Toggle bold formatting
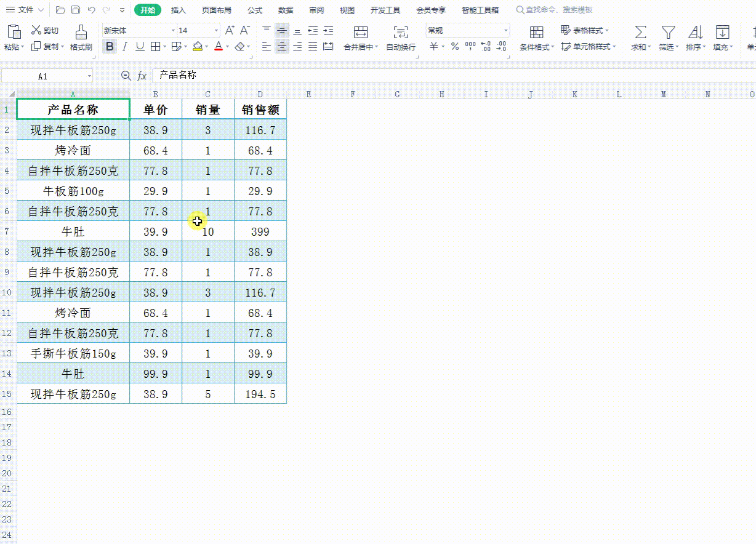 click(110, 46)
